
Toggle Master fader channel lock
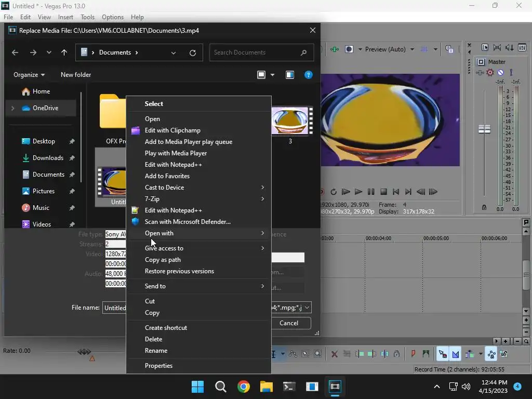484,207
